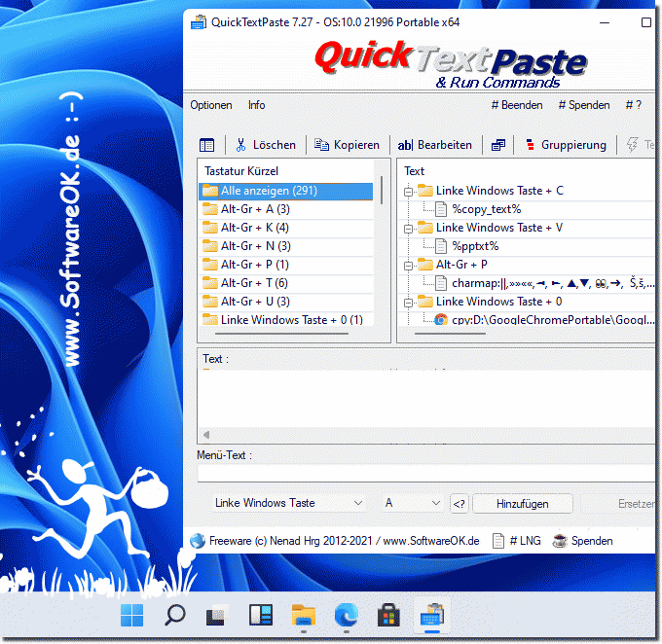Open the Optionen menu
Viewport: 662px width, 644px height.
(211, 105)
